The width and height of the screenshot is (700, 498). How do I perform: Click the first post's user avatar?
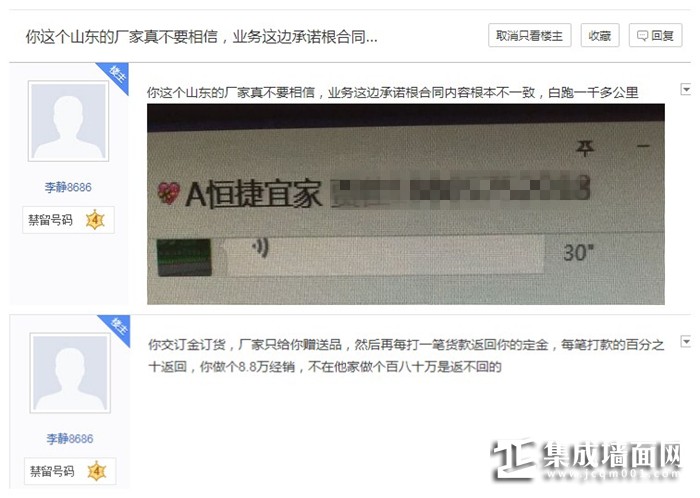coord(68,121)
